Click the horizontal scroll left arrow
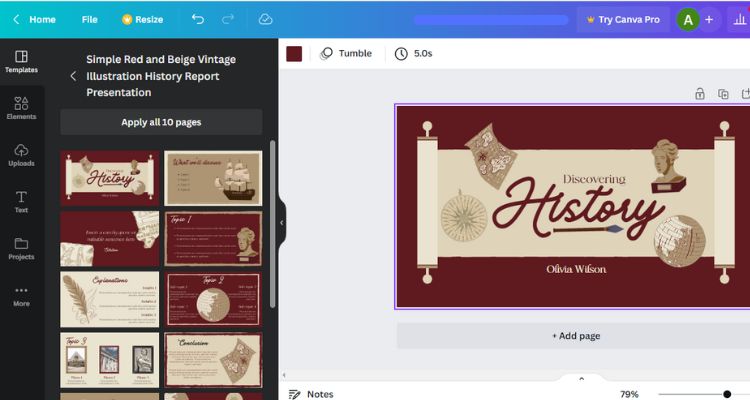750x400 pixels. (284, 375)
